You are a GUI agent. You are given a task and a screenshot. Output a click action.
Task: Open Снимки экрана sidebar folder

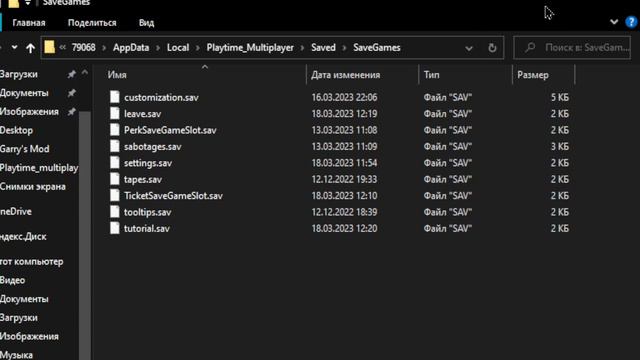[33, 187]
